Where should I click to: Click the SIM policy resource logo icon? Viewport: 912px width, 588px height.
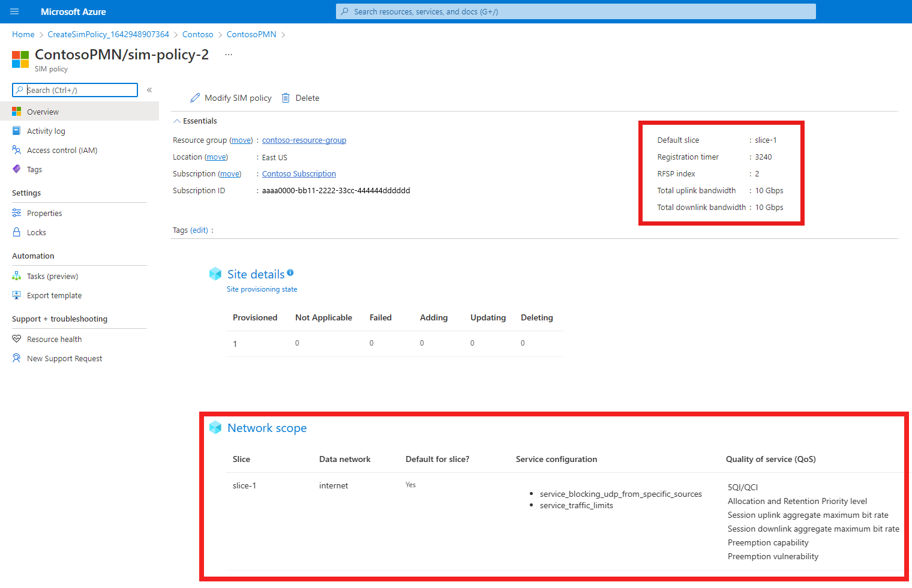[x=20, y=59]
